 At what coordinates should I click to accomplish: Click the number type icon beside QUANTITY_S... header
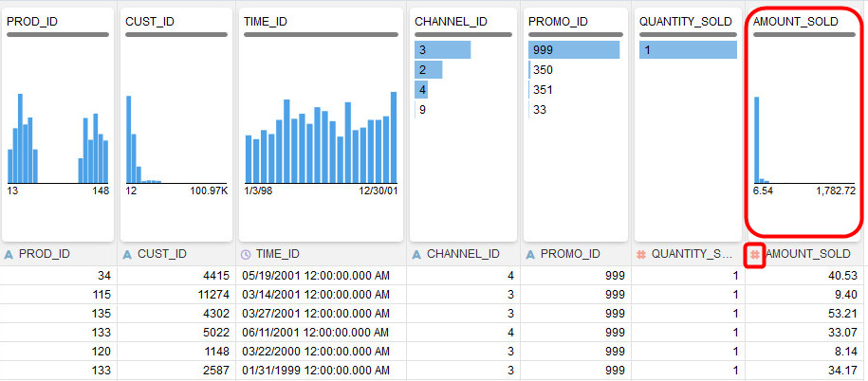[641, 254]
